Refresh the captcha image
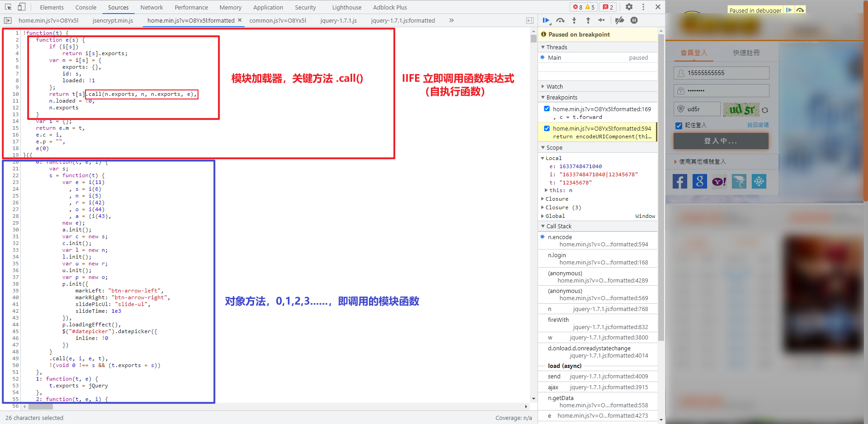 [x=765, y=110]
